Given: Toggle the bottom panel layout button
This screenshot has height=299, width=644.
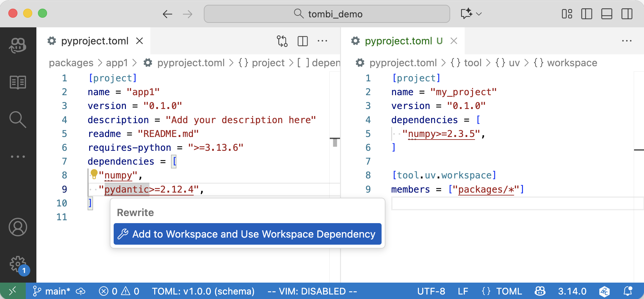Looking at the screenshot, I should click(x=607, y=14).
